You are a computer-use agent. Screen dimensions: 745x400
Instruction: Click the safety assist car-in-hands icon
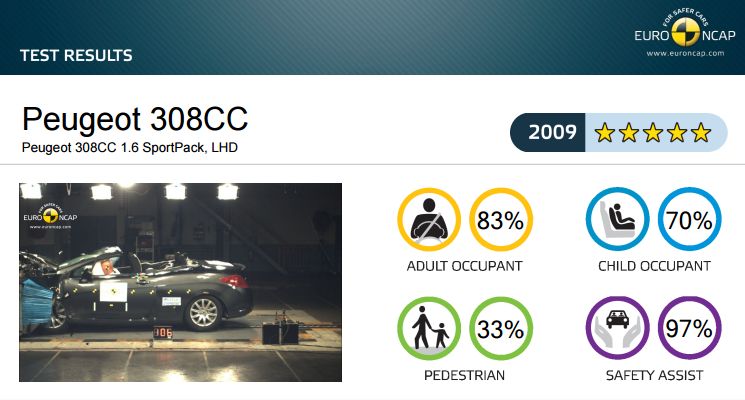[x=617, y=328]
